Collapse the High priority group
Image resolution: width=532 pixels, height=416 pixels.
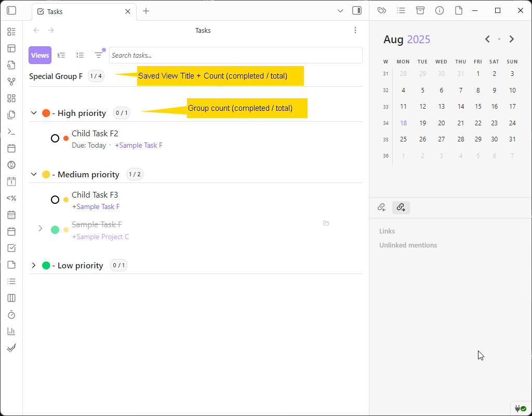[34, 113]
